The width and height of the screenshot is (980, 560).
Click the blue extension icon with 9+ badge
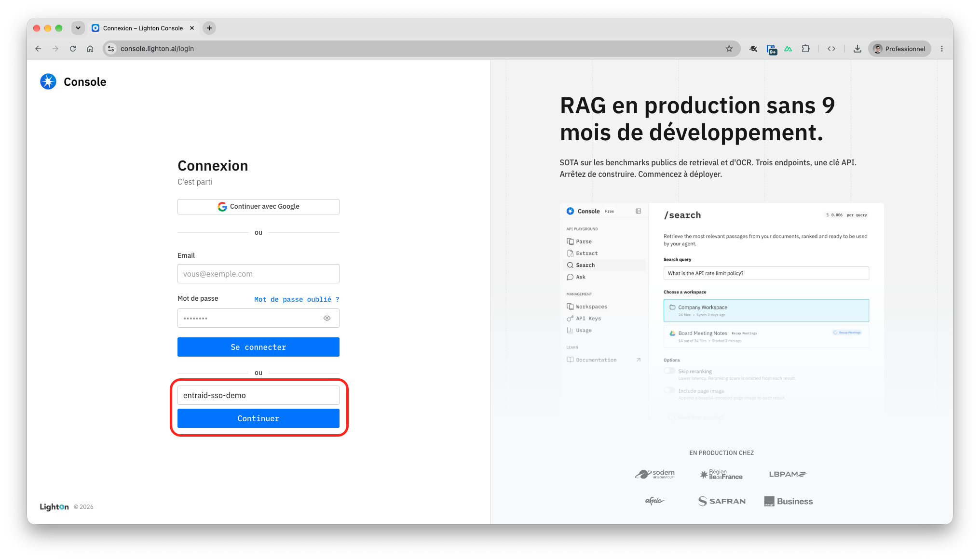(x=772, y=49)
